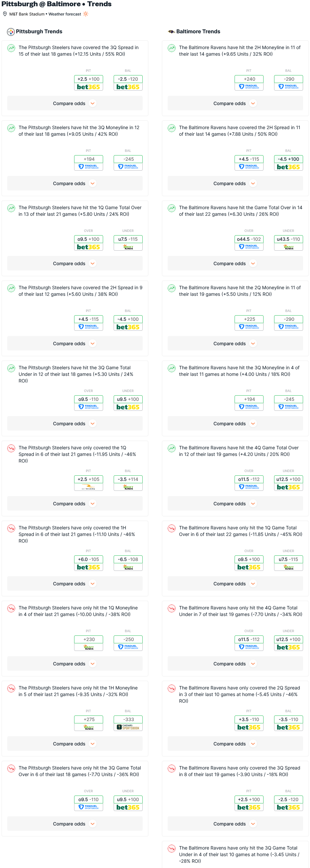Select the BAL -290 FanDuel odds in 2H Moneyline
This screenshot has height=868, width=310.
[x=289, y=83]
